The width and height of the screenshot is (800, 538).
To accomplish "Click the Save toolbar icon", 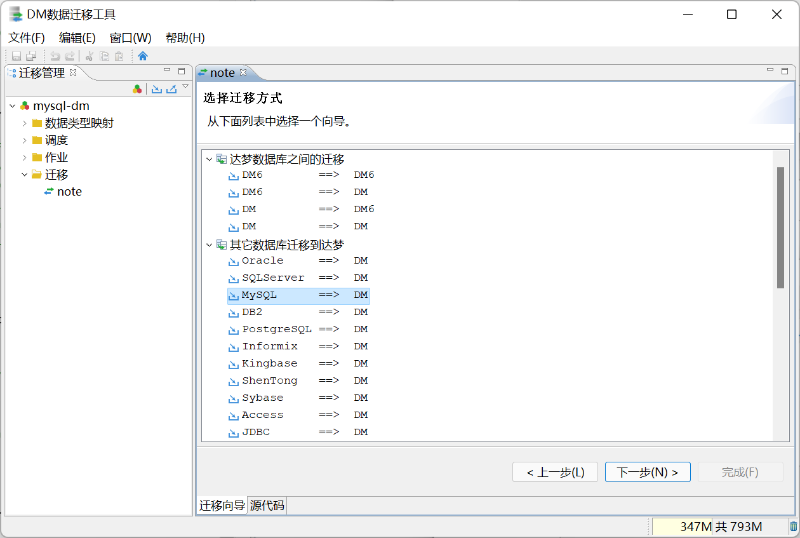I will (16, 56).
